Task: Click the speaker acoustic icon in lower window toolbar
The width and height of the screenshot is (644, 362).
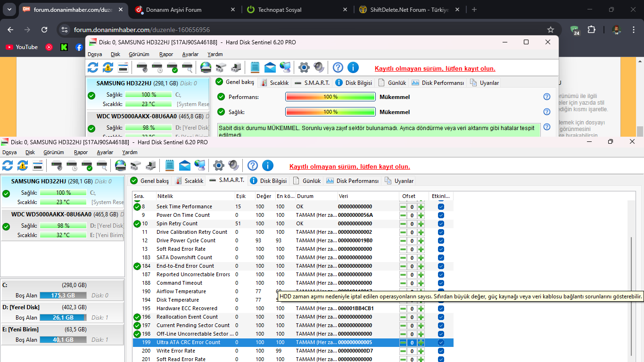Action: pos(233,165)
